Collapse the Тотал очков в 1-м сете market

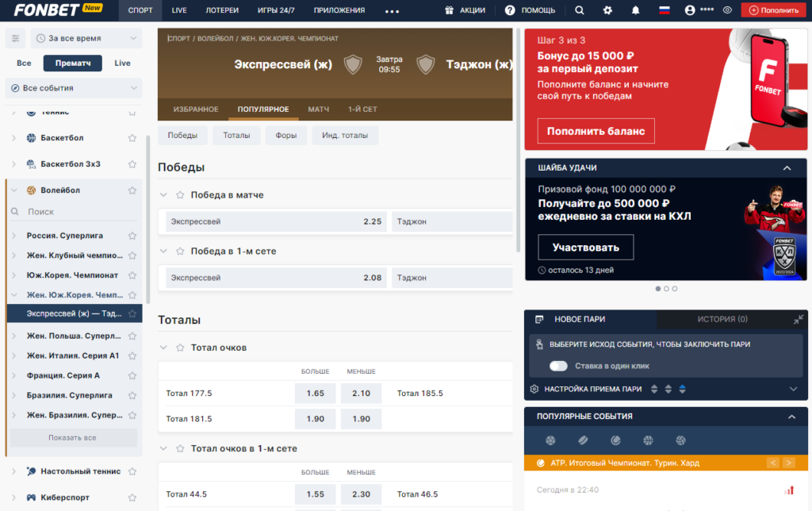[x=163, y=448]
